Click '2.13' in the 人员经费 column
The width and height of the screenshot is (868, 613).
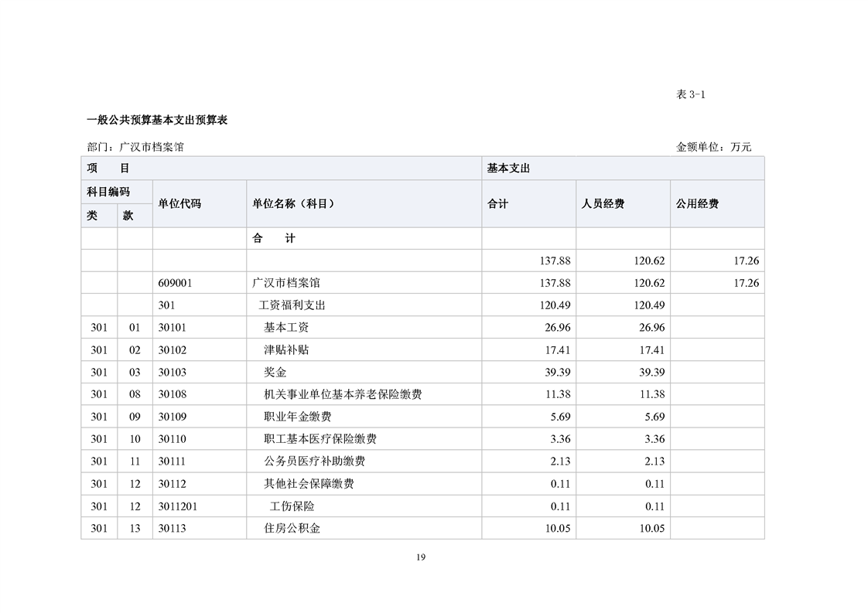click(x=654, y=461)
